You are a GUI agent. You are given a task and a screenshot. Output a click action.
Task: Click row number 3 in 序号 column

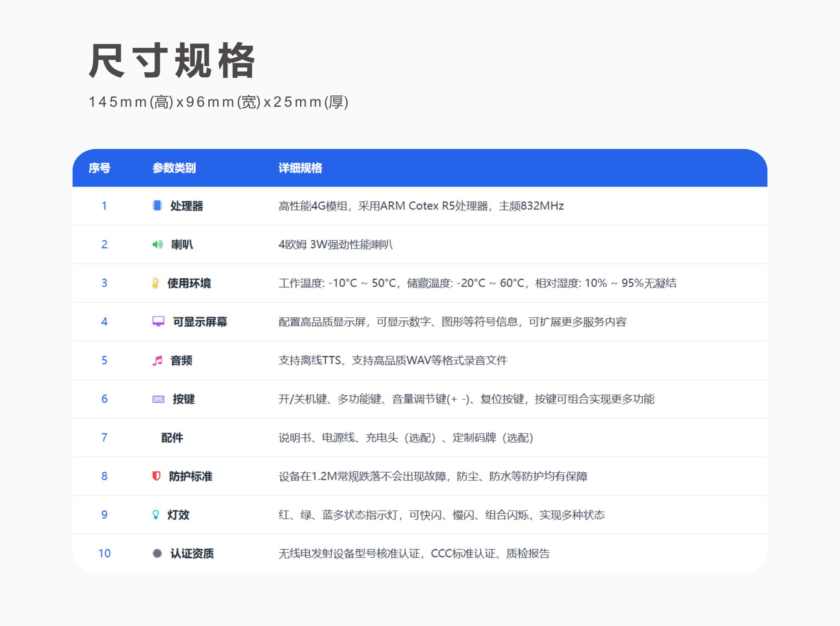[104, 283]
